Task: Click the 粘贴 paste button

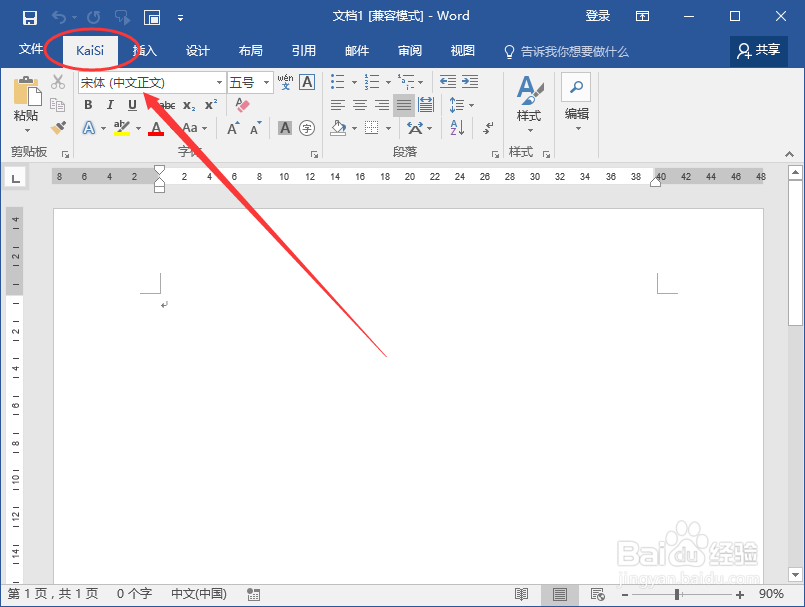Action: click(x=26, y=100)
